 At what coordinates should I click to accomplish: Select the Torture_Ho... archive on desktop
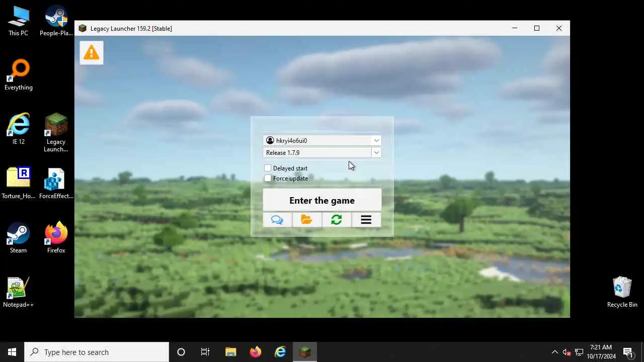click(x=19, y=184)
